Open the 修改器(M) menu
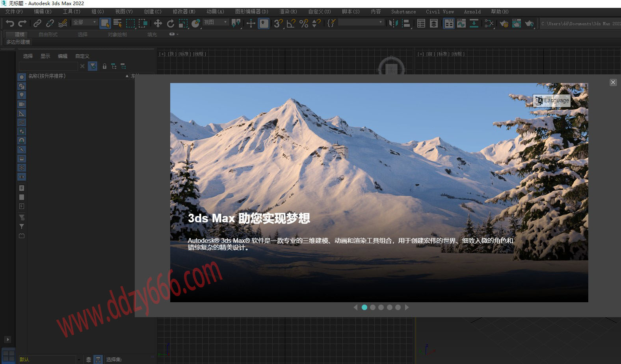 click(184, 12)
